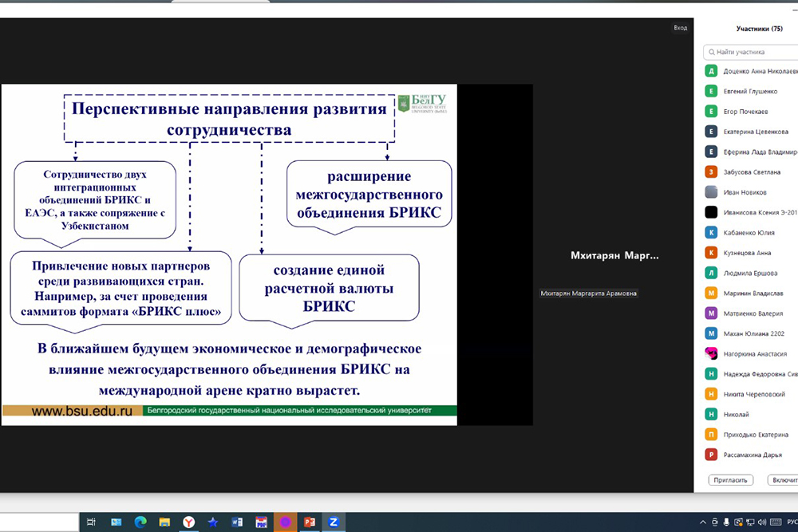Open Microsoft Edge from the taskbar
The image size is (798, 532).
(140, 522)
